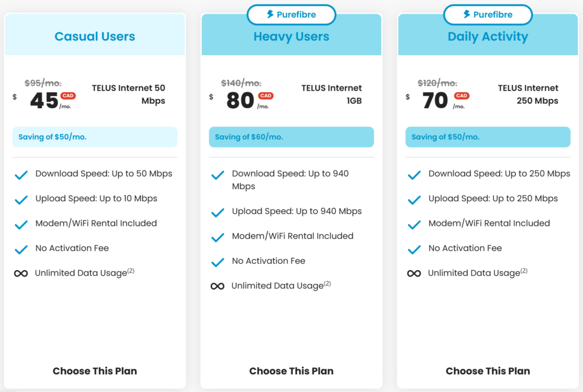583x392 pixels.
Task: Choose This Plan under Heavy Users
Action: pyautogui.click(x=291, y=371)
